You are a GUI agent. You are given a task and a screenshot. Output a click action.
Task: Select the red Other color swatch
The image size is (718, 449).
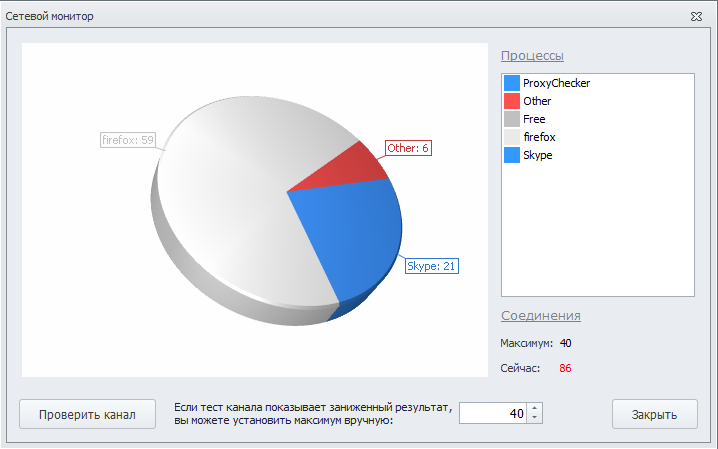pos(511,101)
